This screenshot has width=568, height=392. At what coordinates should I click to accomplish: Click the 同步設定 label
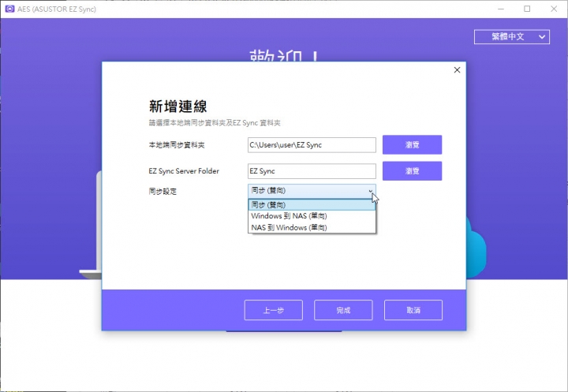(163, 192)
